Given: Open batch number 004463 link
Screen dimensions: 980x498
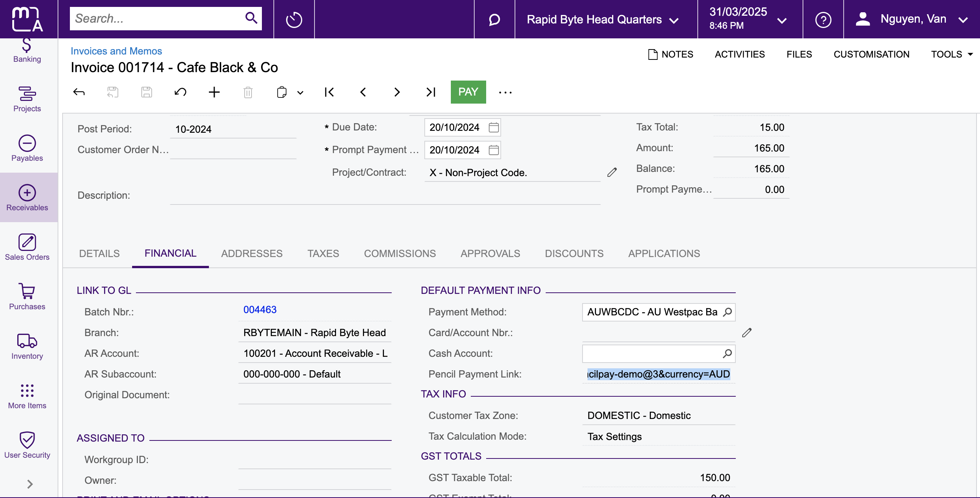Looking at the screenshot, I should point(260,310).
